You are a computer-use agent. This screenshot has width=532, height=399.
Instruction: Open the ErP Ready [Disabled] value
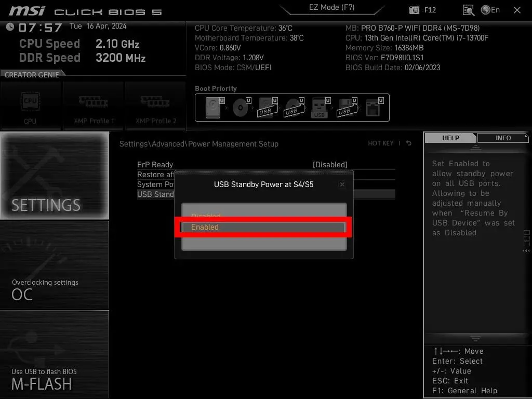(330, 165)
